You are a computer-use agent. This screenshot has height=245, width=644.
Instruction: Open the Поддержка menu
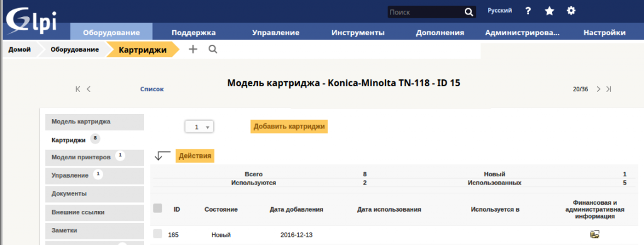194,33
